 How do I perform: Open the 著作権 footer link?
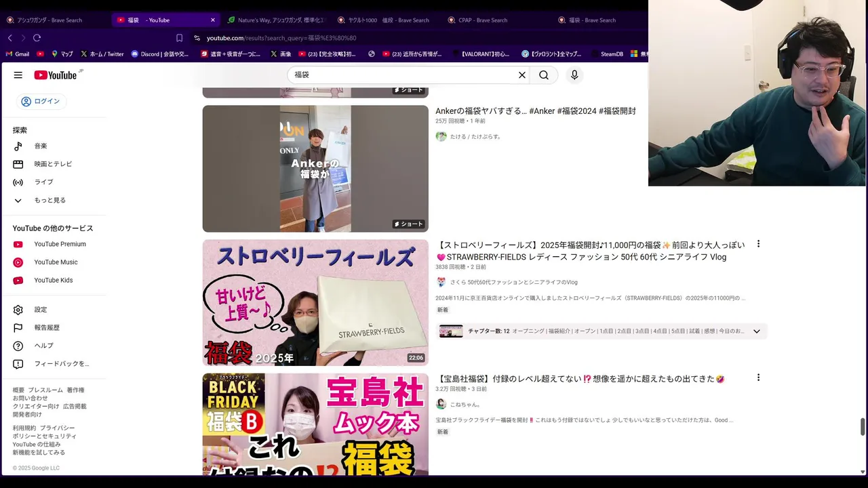(75, 390)
